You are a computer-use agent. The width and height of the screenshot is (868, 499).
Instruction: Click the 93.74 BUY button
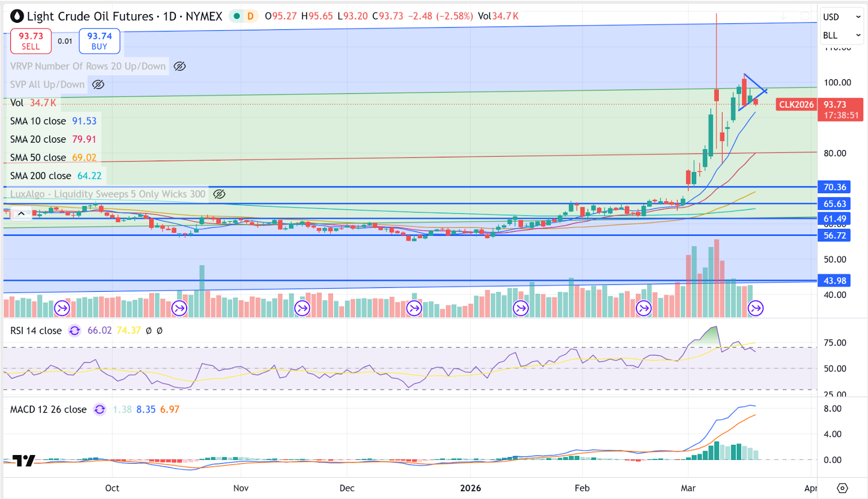point(99,41)
